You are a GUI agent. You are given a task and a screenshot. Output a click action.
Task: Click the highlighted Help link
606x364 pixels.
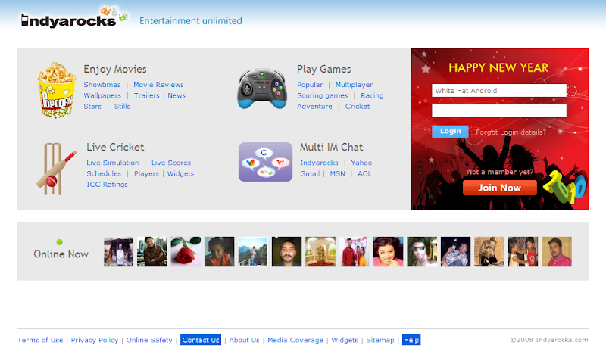coord(411,340)
